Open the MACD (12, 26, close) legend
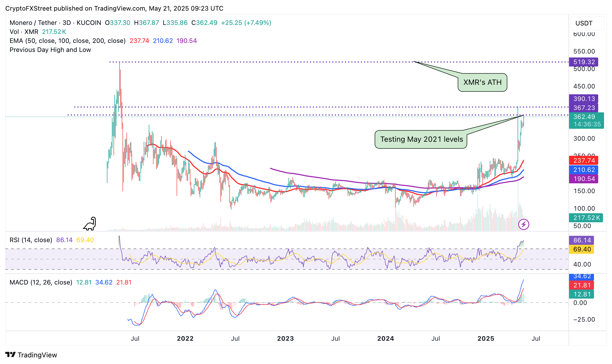The image size is (612, 364). 71,282
